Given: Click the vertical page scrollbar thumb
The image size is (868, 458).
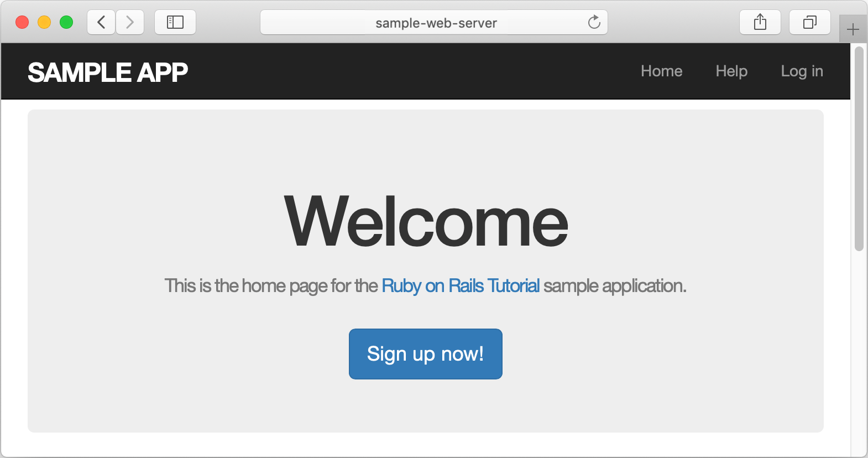Looking at the screenshot, I should [x=859, y=149].
